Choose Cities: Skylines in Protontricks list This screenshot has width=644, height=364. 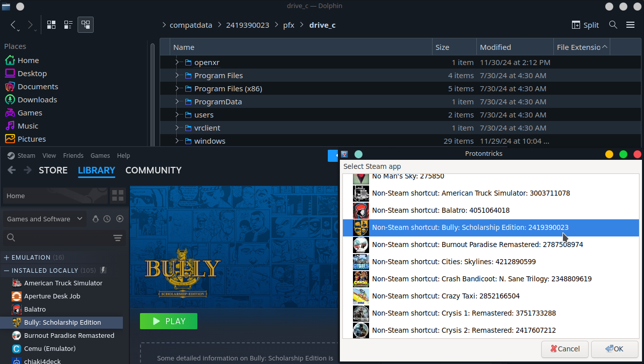(491, 262)
